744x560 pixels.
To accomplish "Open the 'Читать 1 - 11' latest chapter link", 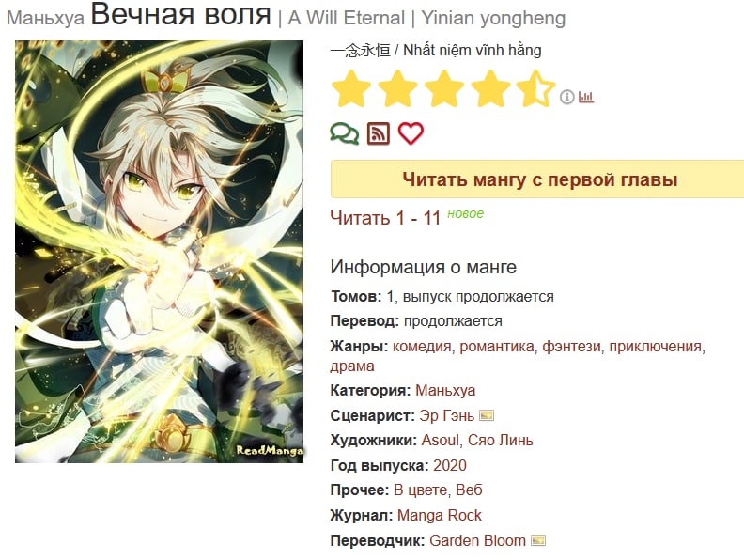I will click(x=385, y=218).
